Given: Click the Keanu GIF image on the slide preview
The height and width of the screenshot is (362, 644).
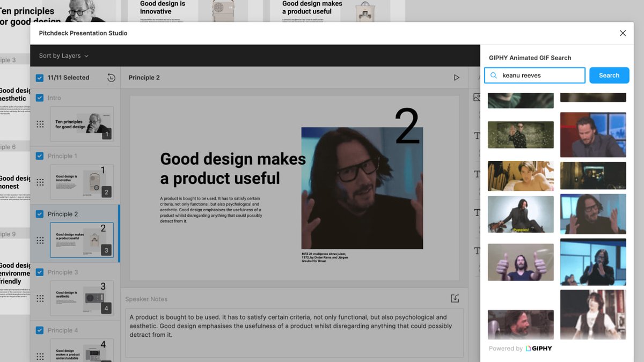Looking at the screenshot, I should 362,188.
